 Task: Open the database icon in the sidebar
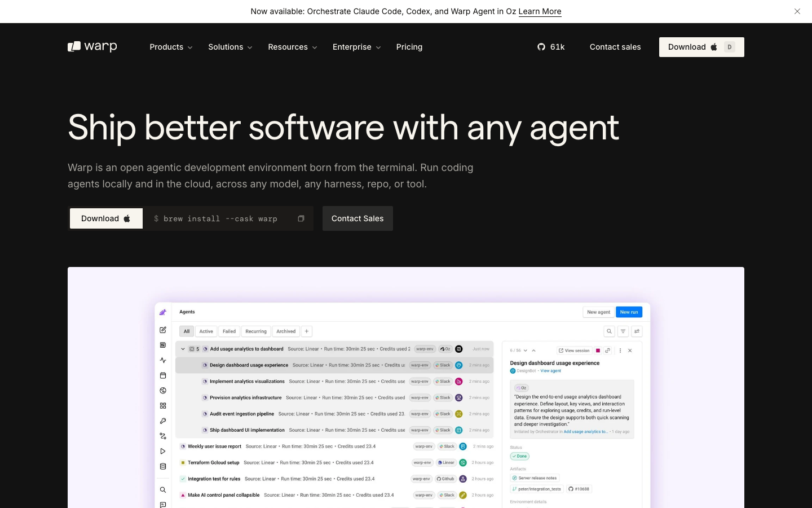point(163,467)
